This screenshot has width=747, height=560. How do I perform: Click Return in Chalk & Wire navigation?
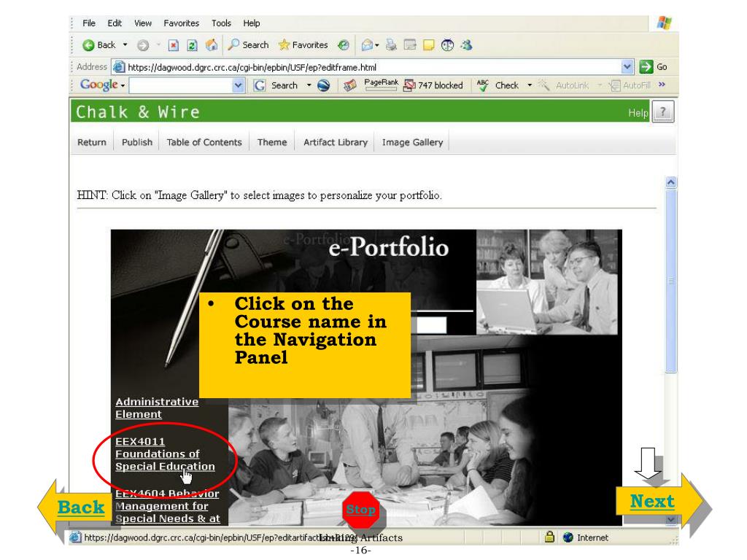point(92,142)
